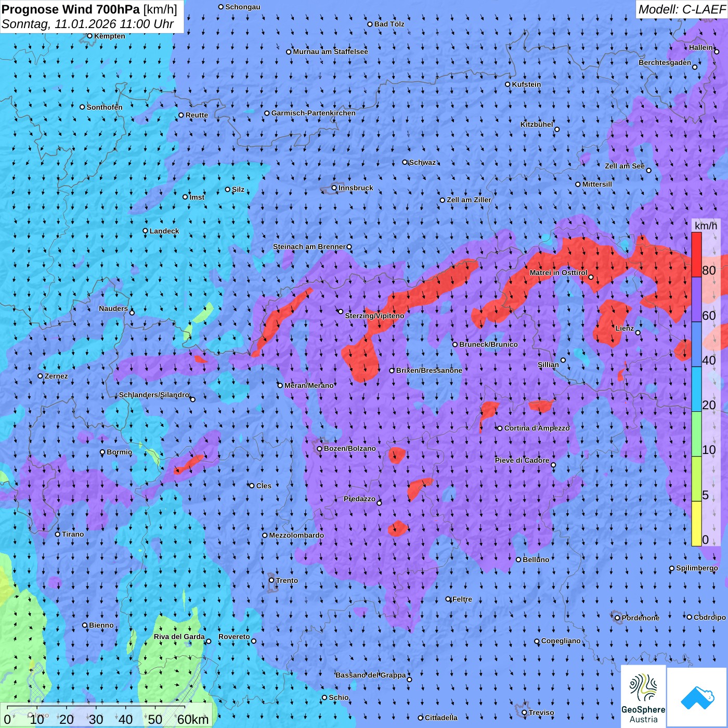Select the Landeck town label

[x=164, y=231]
